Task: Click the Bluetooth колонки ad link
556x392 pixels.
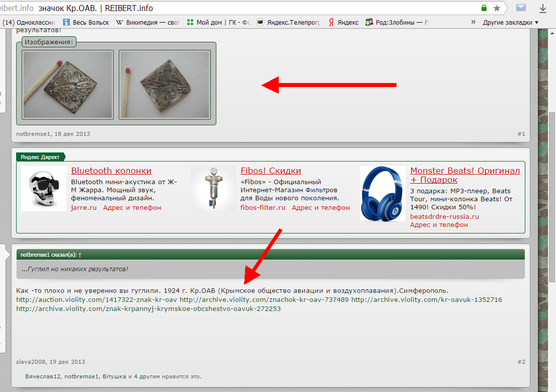Action: click(111, 171)
